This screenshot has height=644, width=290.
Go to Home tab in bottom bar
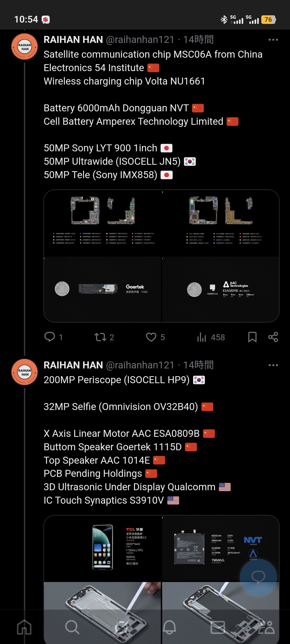[24, 627]
